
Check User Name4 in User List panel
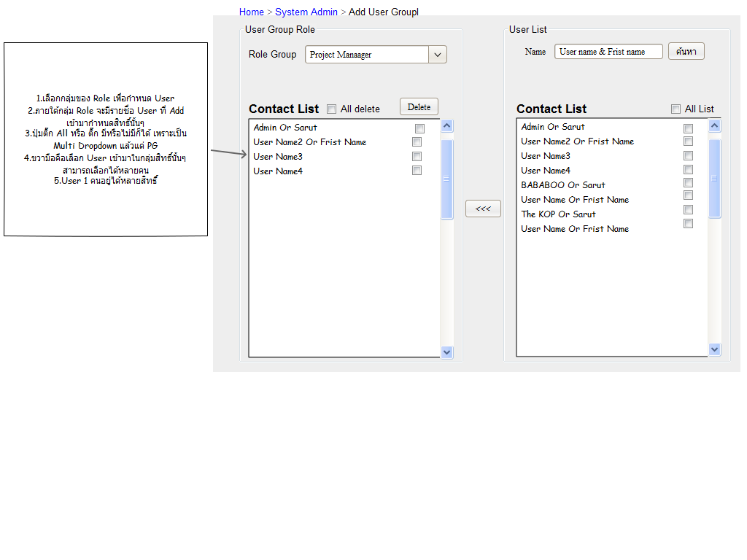(688, 169)
